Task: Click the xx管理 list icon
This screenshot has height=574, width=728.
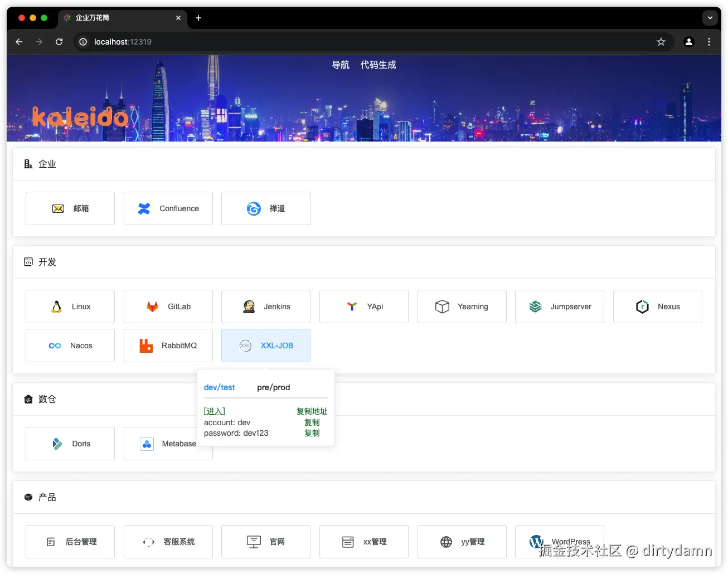Action: click(x=348, y=542)
